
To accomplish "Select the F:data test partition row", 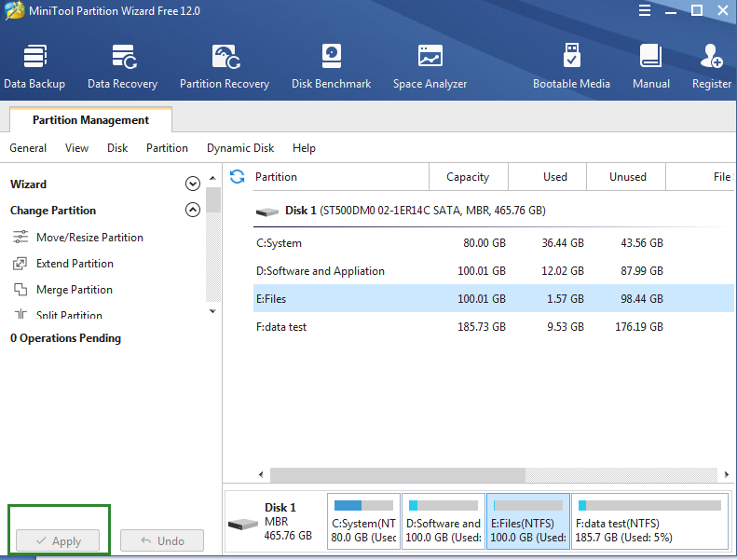I will 494,327.
